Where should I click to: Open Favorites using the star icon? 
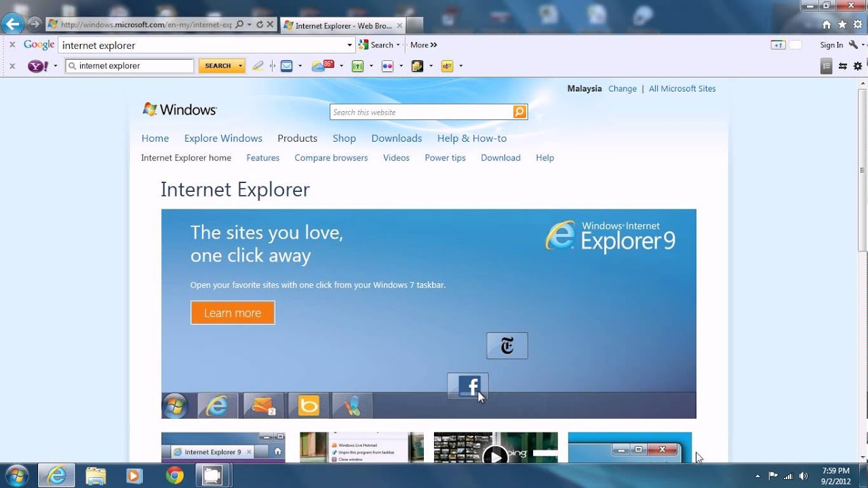[x=842, y=24]
